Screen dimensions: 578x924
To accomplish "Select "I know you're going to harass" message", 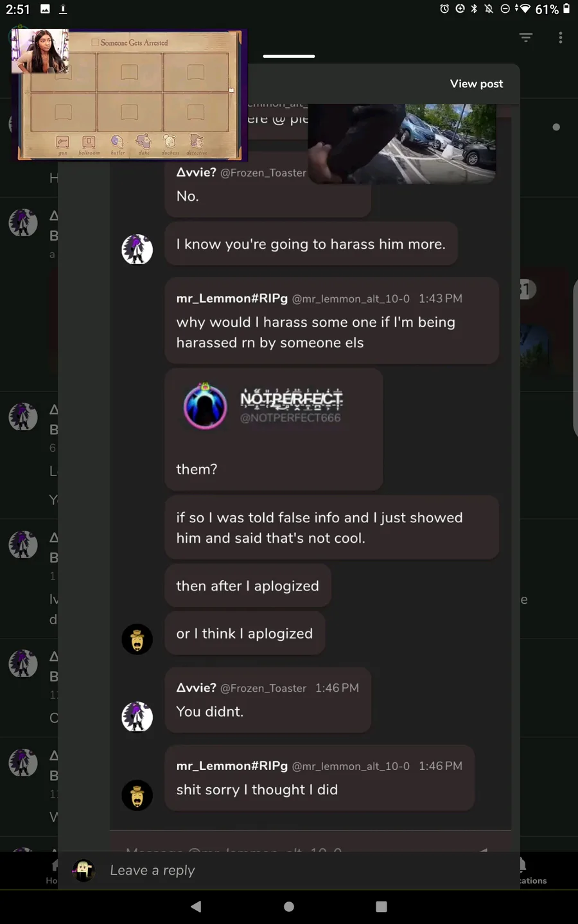I will pos(311,244).
